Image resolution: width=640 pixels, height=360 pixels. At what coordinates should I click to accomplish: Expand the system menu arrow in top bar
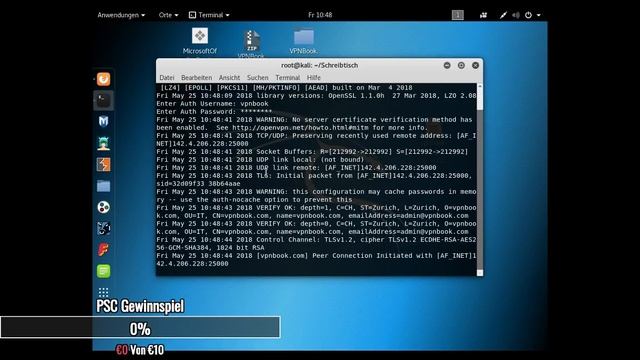539,15
